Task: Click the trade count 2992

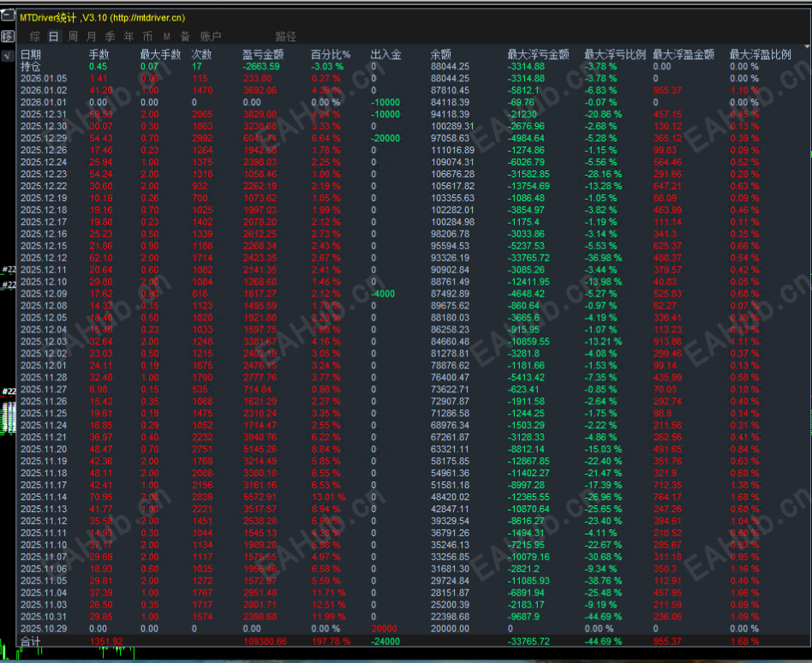Action: 202,138
